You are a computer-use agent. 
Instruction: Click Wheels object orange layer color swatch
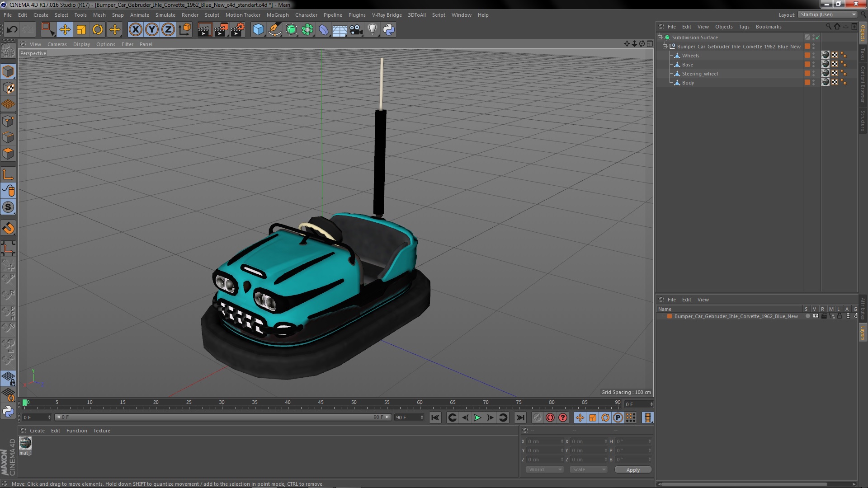coord(807,56)
